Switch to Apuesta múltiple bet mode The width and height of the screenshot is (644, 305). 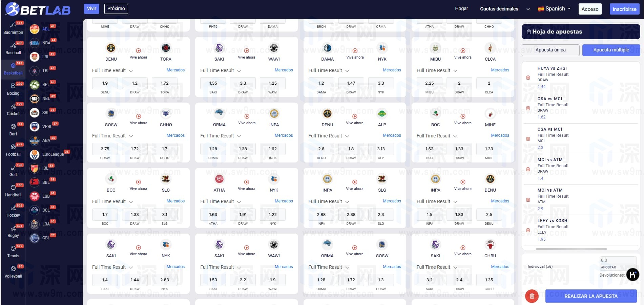coord(611,50)
